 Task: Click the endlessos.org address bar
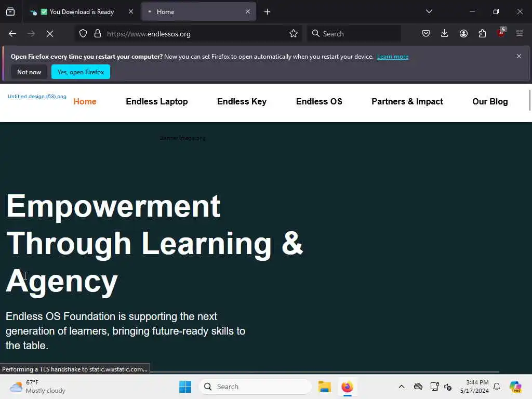188,34
